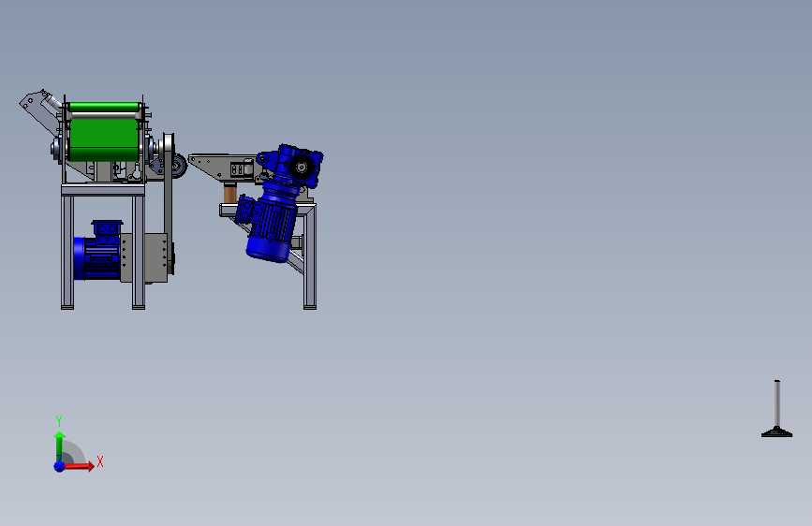Click the blue Z axis ball of triad

pos(59,466)
